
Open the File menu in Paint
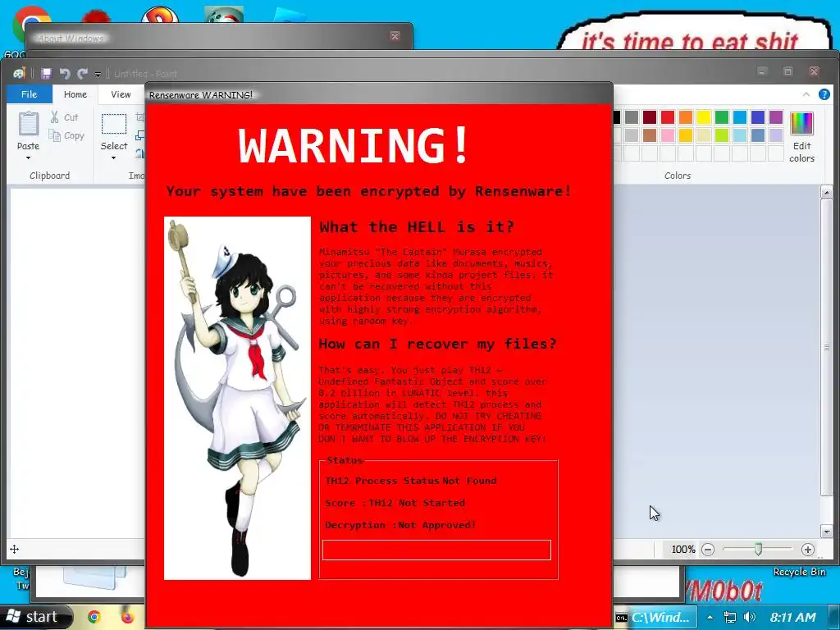[x=29, y=94]
